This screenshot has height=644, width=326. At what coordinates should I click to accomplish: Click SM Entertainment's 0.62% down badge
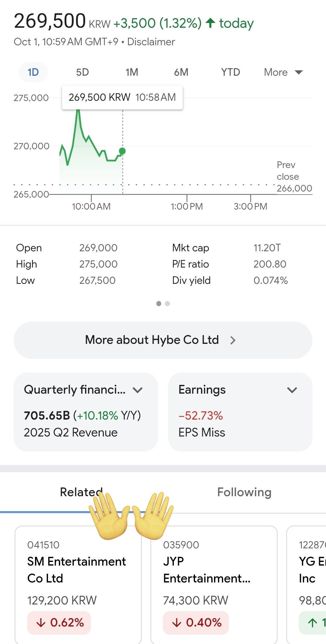[x=59, y=623]
